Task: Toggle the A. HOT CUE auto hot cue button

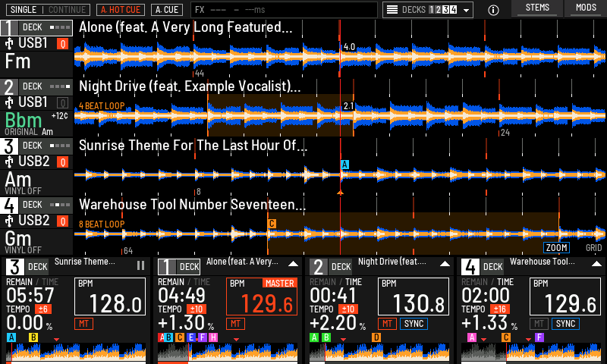Action: click(x=121, y=10)
